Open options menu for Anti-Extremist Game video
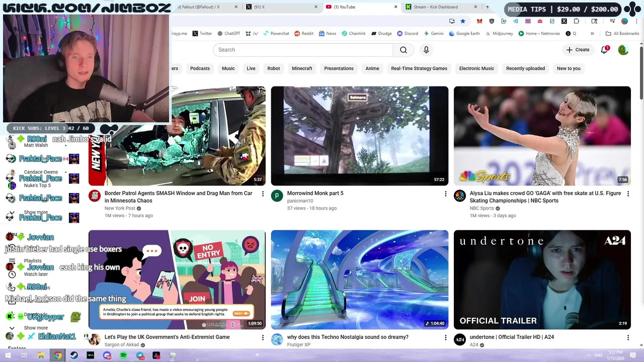The image size is (644, 362). pos(263,337)
